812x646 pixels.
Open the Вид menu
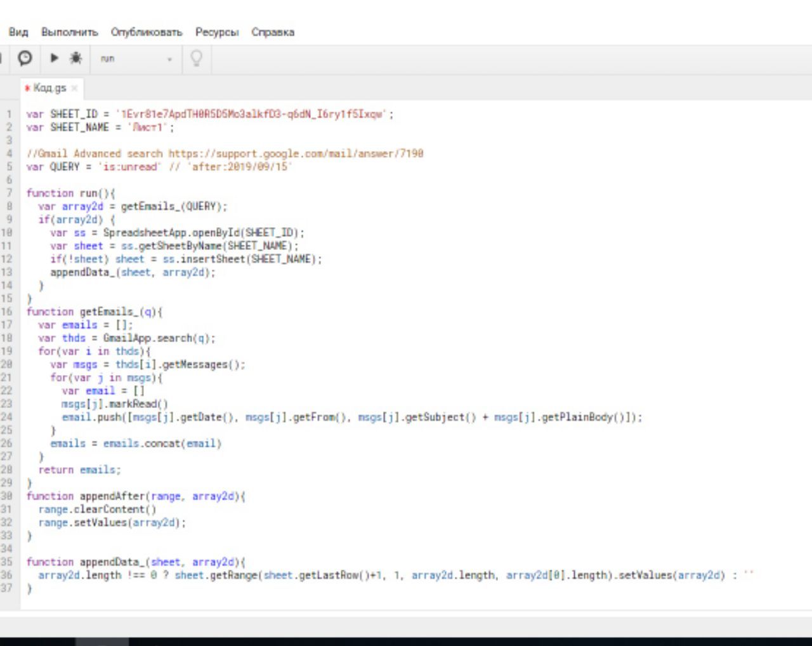[18, 32]
